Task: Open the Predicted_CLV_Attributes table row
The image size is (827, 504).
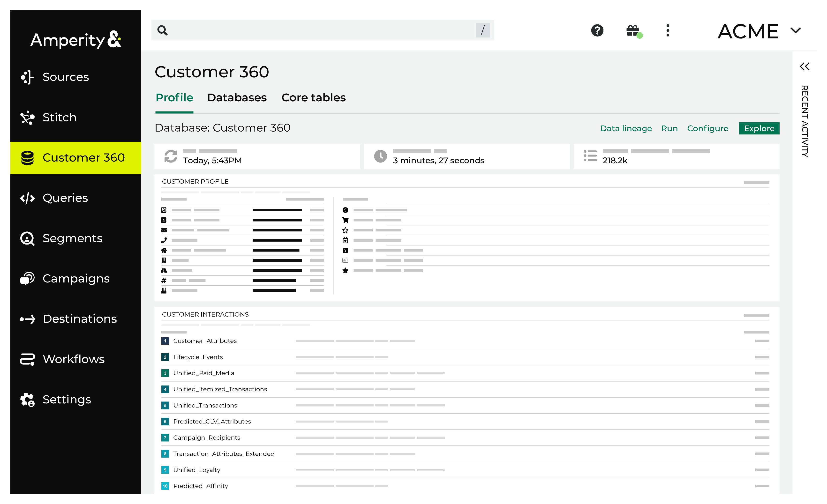Action: coord(465,422)
